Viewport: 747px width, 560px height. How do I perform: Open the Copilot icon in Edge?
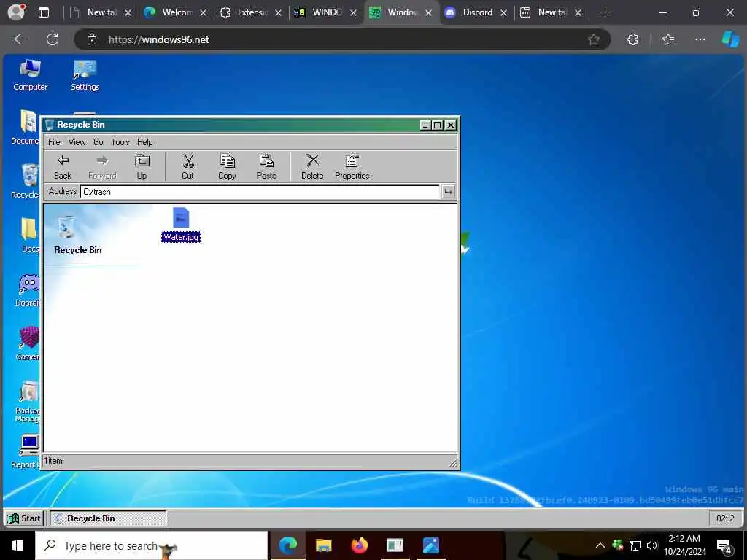731,39
